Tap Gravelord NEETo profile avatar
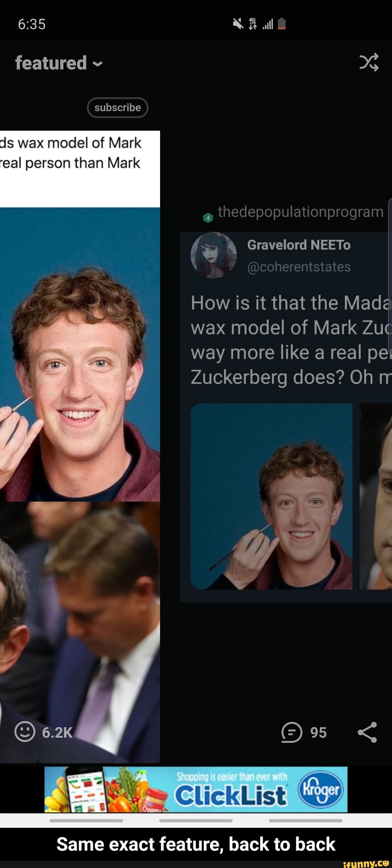 [213, 255]
